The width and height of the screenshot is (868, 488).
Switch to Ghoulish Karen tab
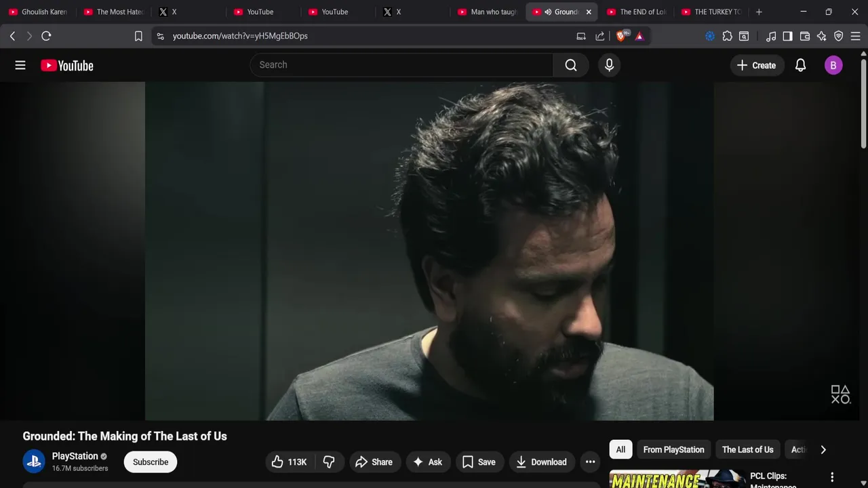tap(37, 12)
